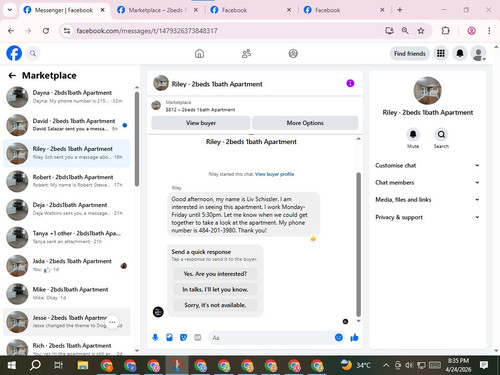Screen dimensions: 500x375
Task: Mute the Riley conversation
Action: pos(413,134)
